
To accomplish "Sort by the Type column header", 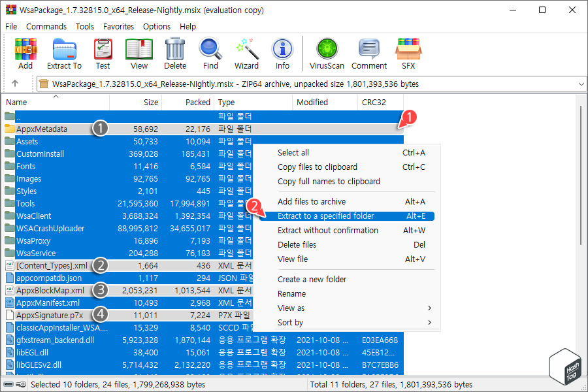I will click(x=253, y=103).
